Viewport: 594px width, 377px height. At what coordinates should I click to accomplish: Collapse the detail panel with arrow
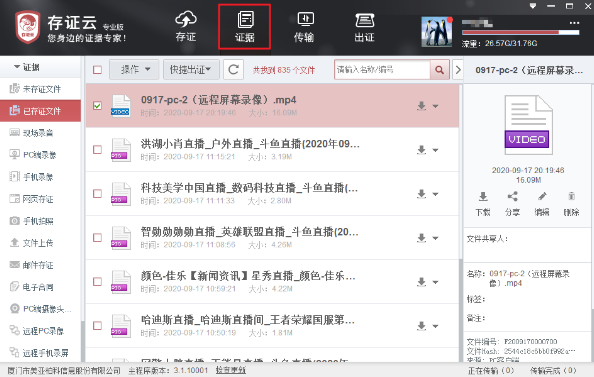click(458, 70)
